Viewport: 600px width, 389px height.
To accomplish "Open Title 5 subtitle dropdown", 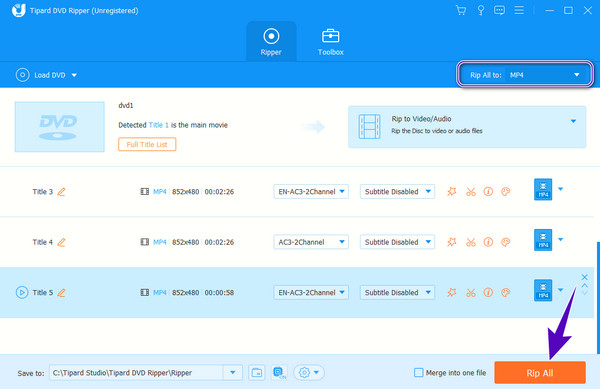I will point(397,293).
